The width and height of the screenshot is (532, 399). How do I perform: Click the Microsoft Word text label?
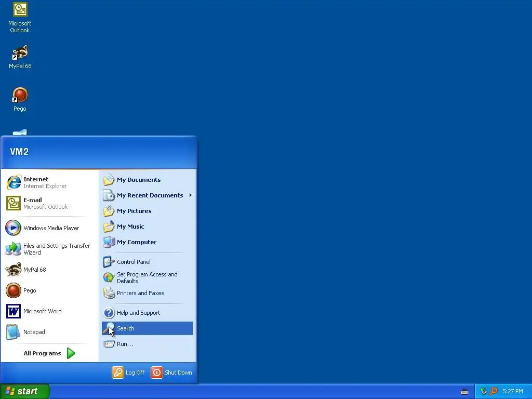(x=43, y=311)
